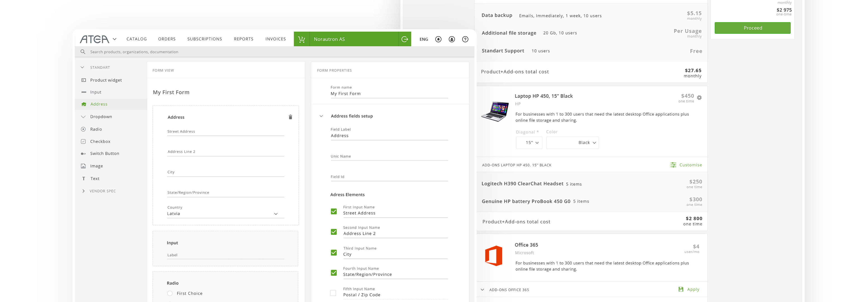Uncheck the City third input checkbox

(334, 253)
